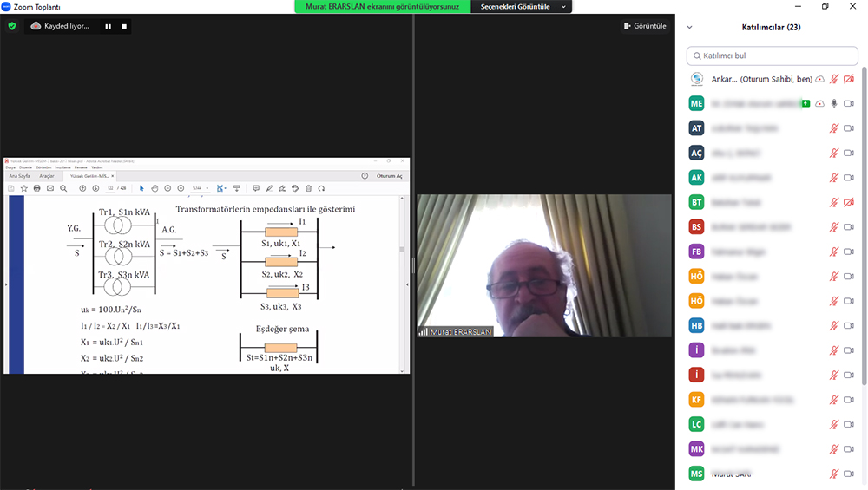Open the Dosya menu in Acrobat
The image size is (868, 490).
click(10, 167)
